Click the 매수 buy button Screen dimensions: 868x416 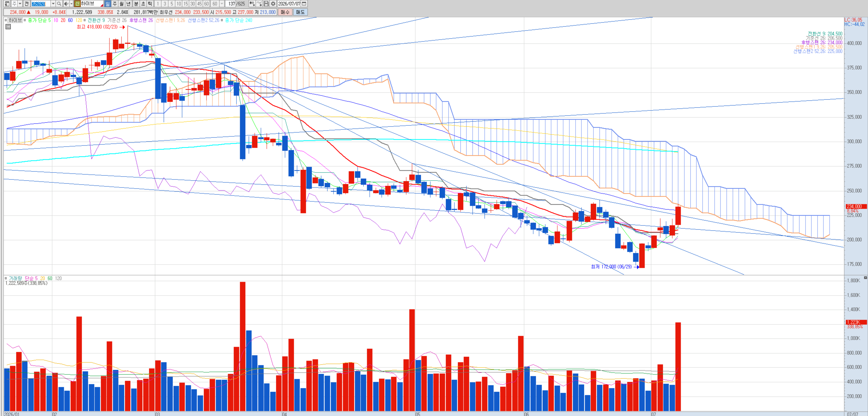coord(285,12)
